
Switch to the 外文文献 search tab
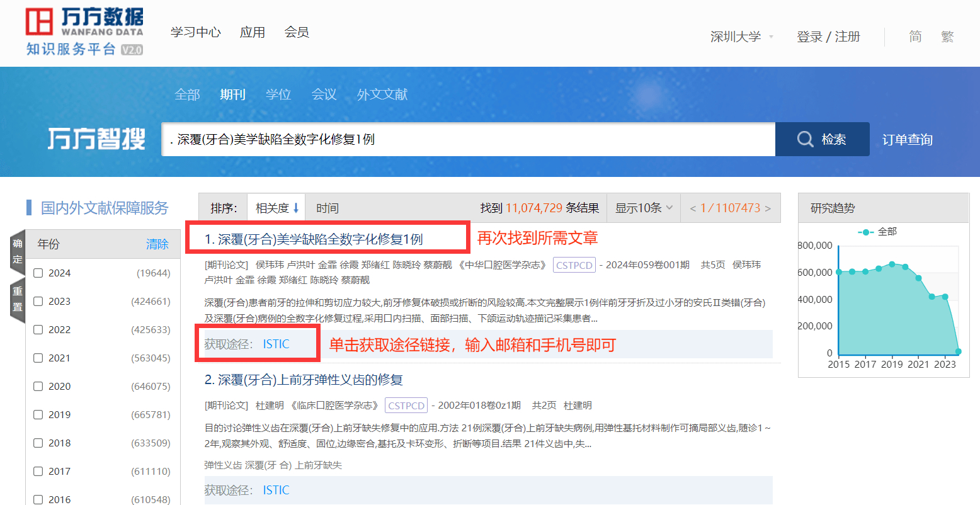382,94
